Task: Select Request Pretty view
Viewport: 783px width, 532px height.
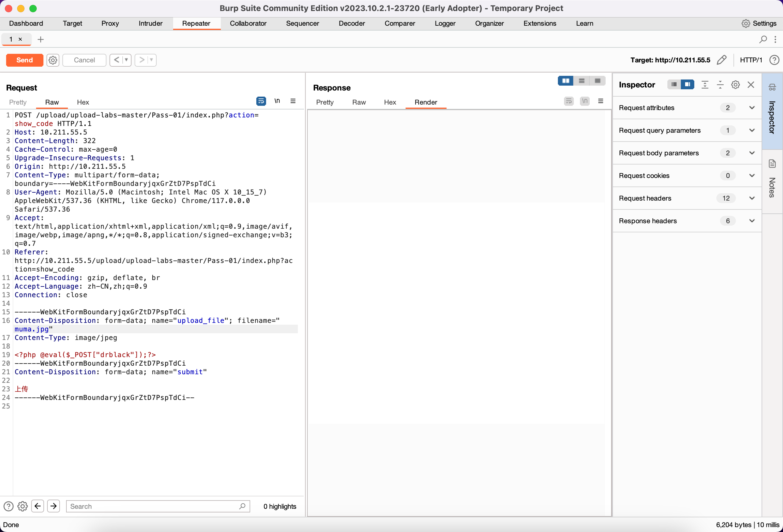Action: pyautogui.click(x=18, y=102)
